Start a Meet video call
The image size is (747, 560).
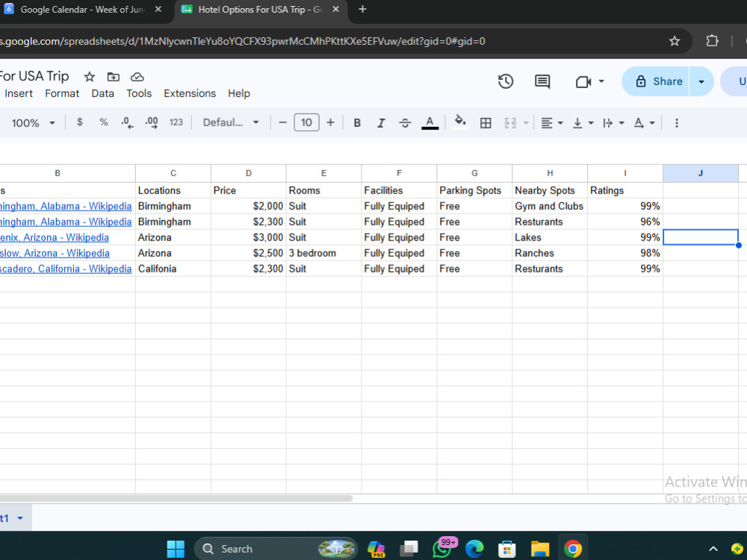point(583,82)
